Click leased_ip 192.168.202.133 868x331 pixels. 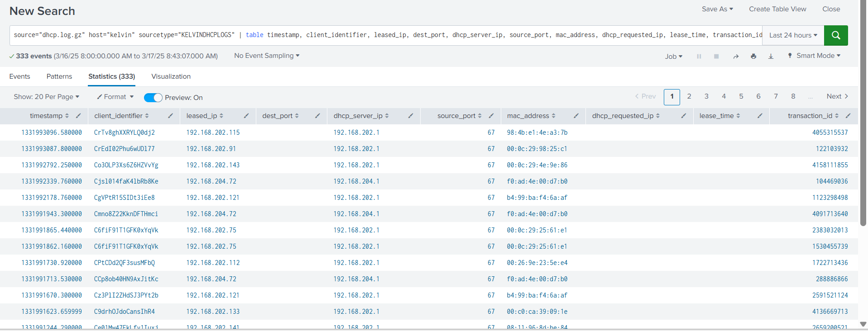coord(213,312)
